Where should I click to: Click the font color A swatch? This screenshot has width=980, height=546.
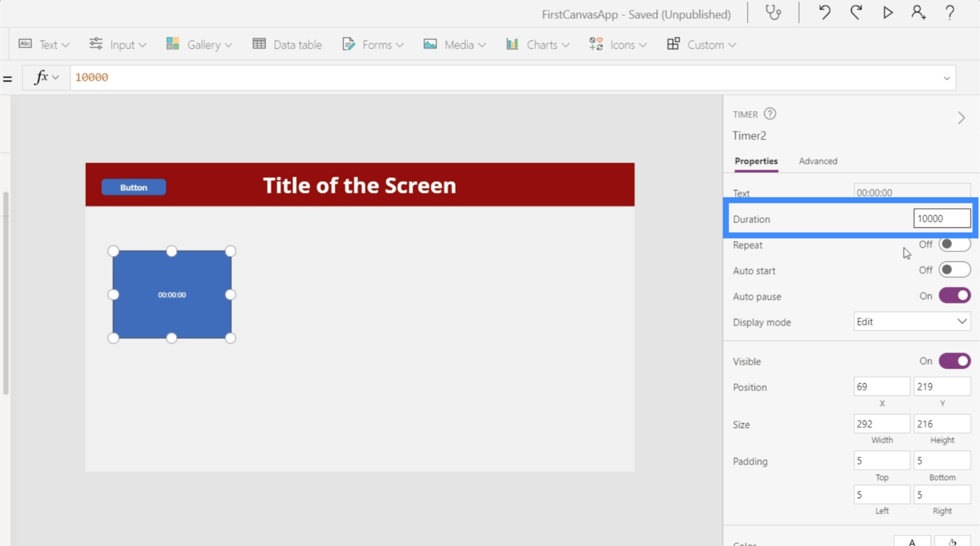912,541
